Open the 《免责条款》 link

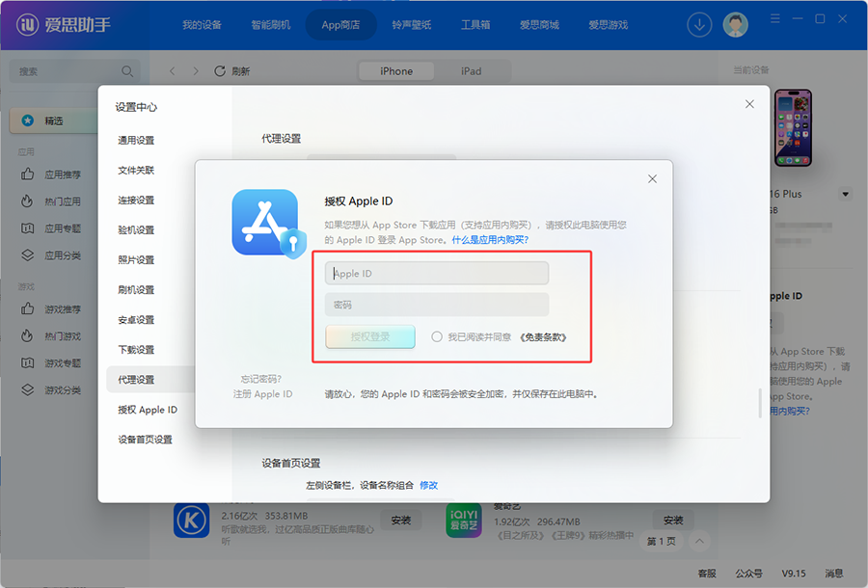click(543, 336)
